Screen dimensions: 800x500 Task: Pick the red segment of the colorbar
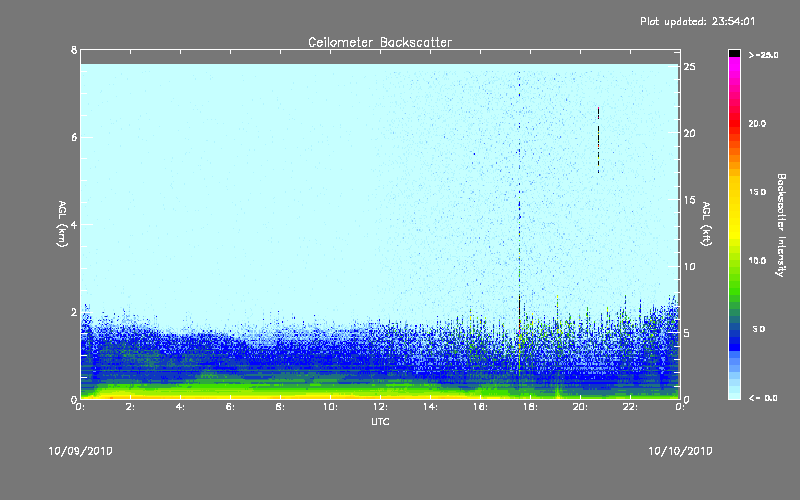[734, 125]
